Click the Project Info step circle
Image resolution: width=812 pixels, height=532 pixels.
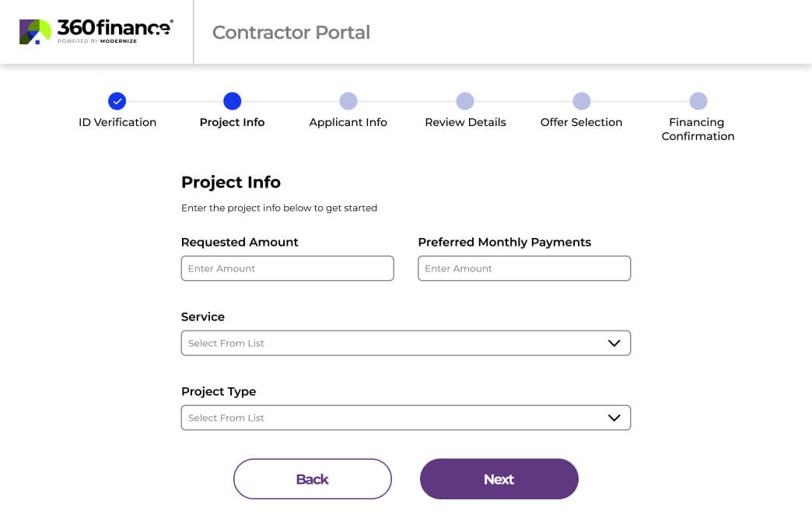click(x=232, y=101)
